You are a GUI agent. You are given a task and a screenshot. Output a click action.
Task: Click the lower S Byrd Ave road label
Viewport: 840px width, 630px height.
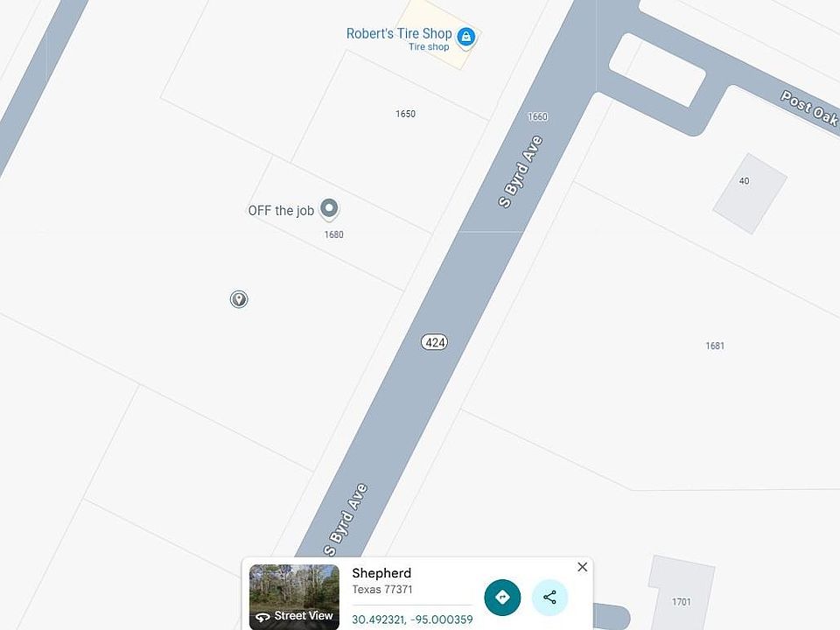point(346,520)
